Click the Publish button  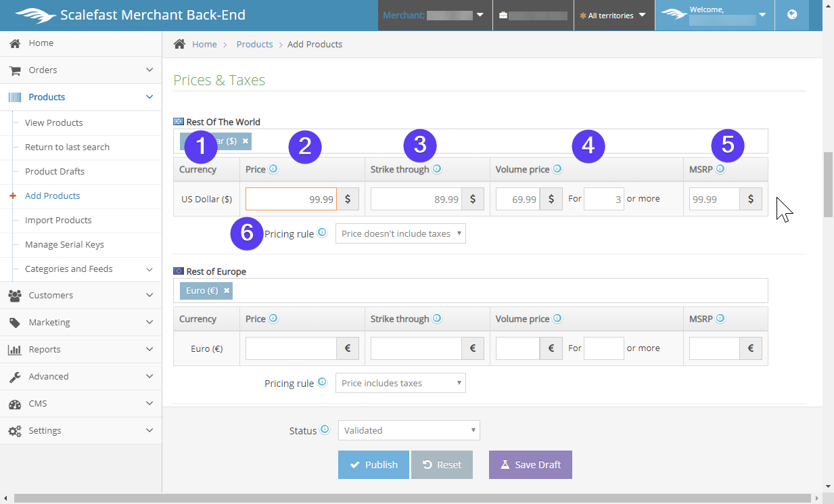click(x=373, y=465)
